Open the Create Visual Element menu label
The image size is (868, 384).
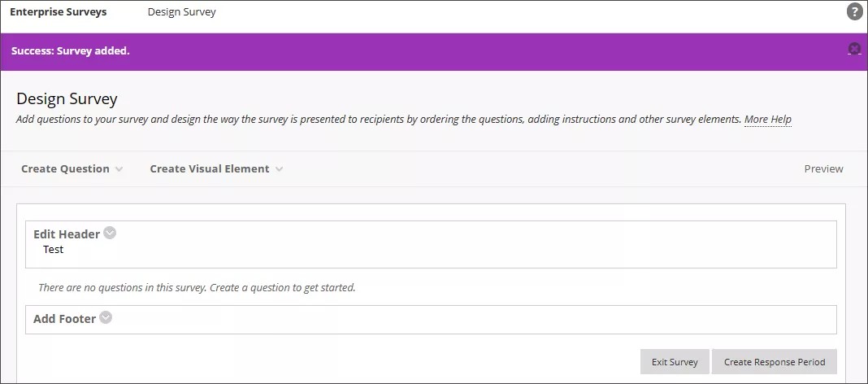[x=209, y=169]
